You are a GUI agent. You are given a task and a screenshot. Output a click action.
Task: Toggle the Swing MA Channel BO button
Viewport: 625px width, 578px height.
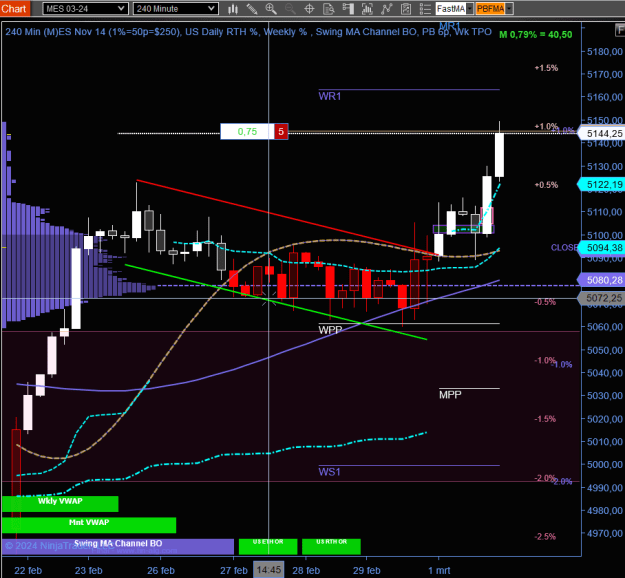click(118, 547)
